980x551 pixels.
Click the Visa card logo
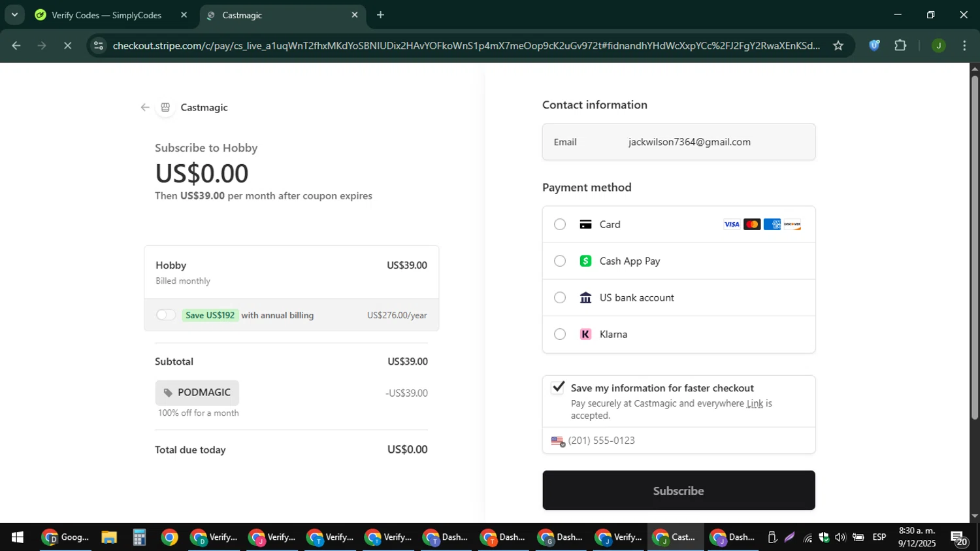[x=732, y=224]
